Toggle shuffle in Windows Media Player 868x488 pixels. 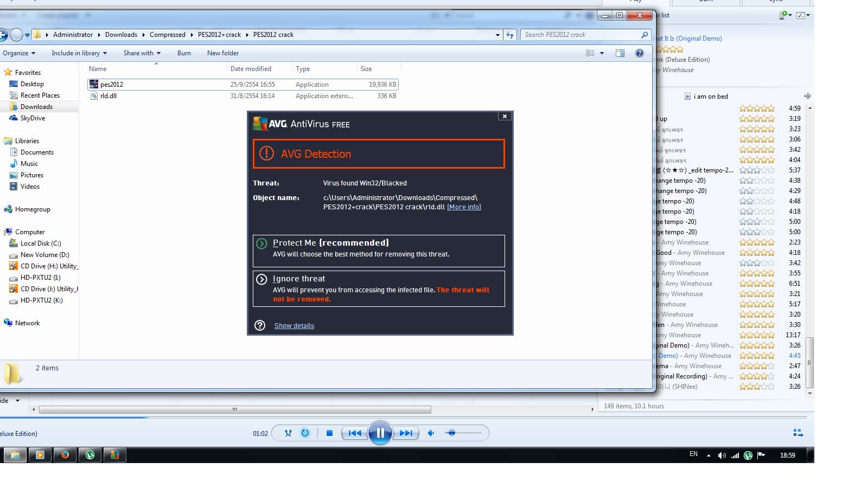[x=288, y=433]
